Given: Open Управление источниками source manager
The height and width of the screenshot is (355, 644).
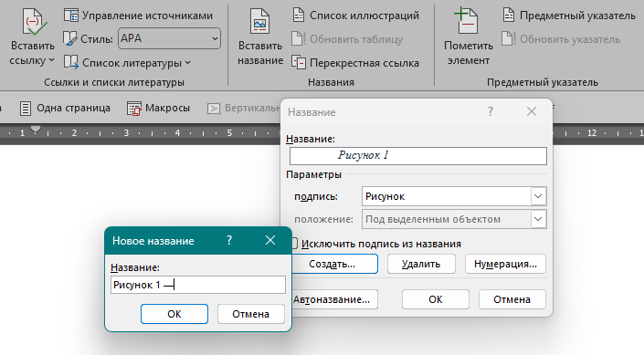Looking at the screenshot, I should 138,16.
